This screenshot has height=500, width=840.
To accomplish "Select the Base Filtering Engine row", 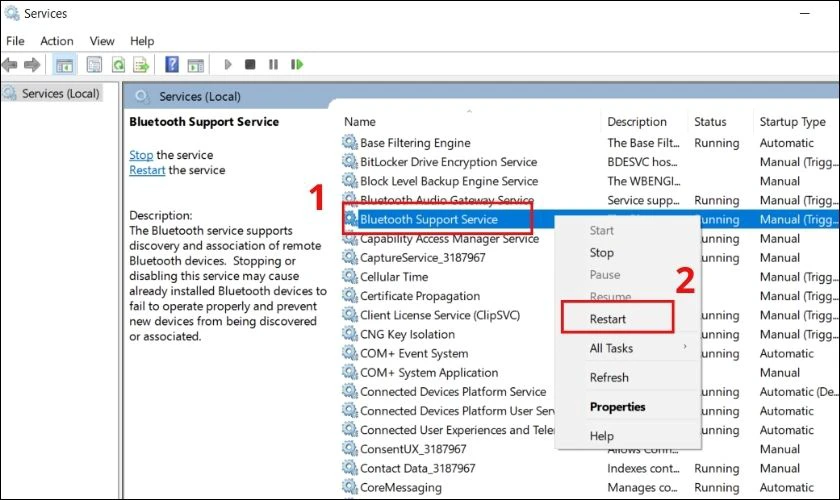I will coord(589,143).
